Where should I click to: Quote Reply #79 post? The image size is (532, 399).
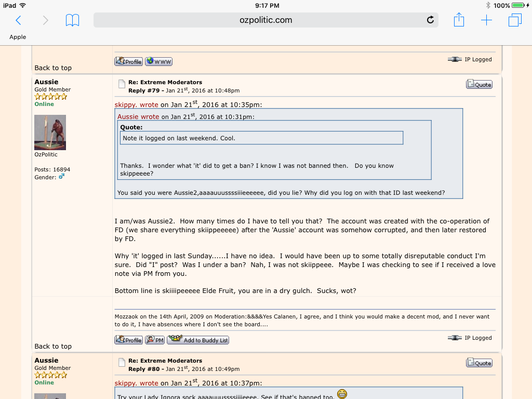[479, 84]
